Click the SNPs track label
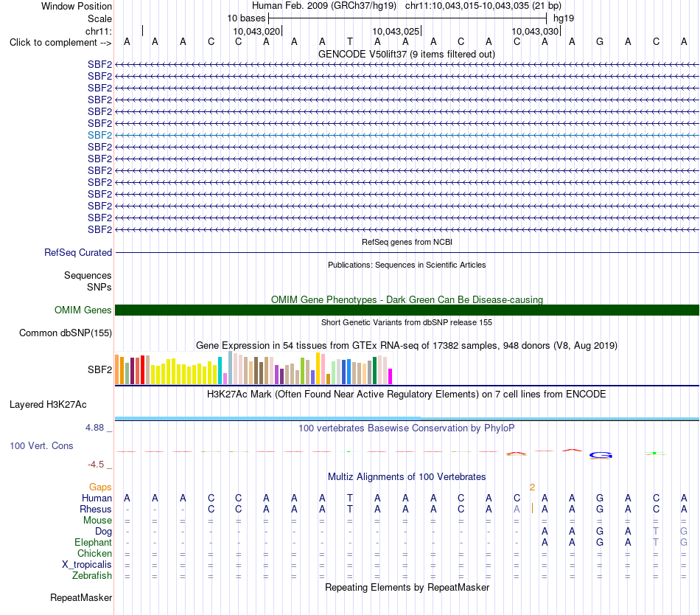Screen dimensions: 700x615 pos(99,287)
